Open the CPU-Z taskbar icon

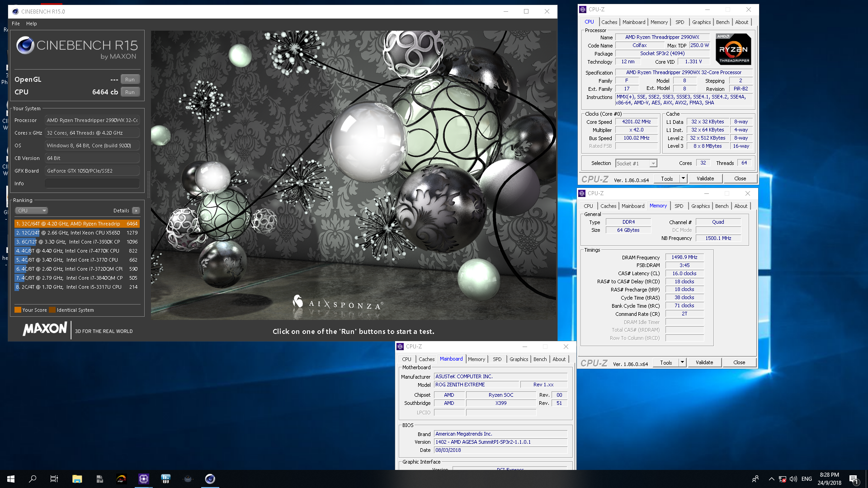(144, 479)
